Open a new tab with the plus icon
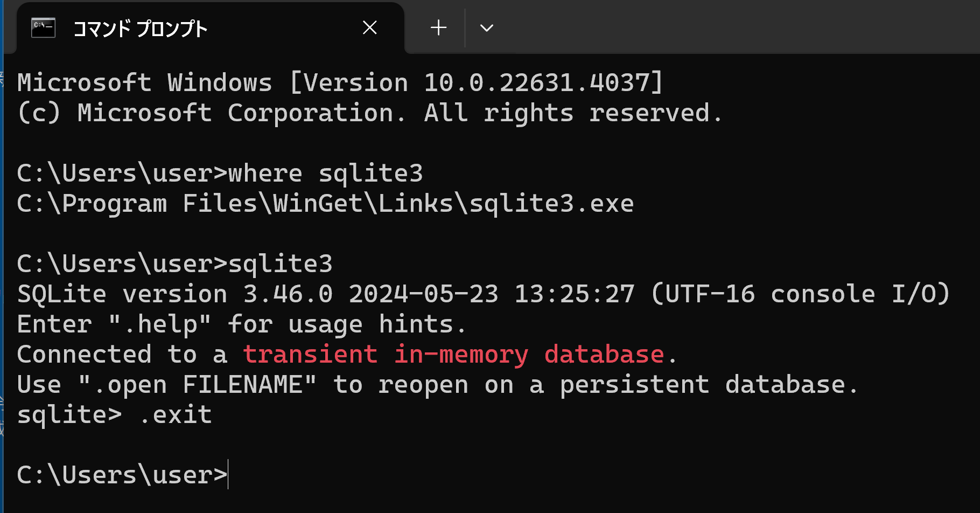This screenshot has height=513, width=980. [439, 27]
